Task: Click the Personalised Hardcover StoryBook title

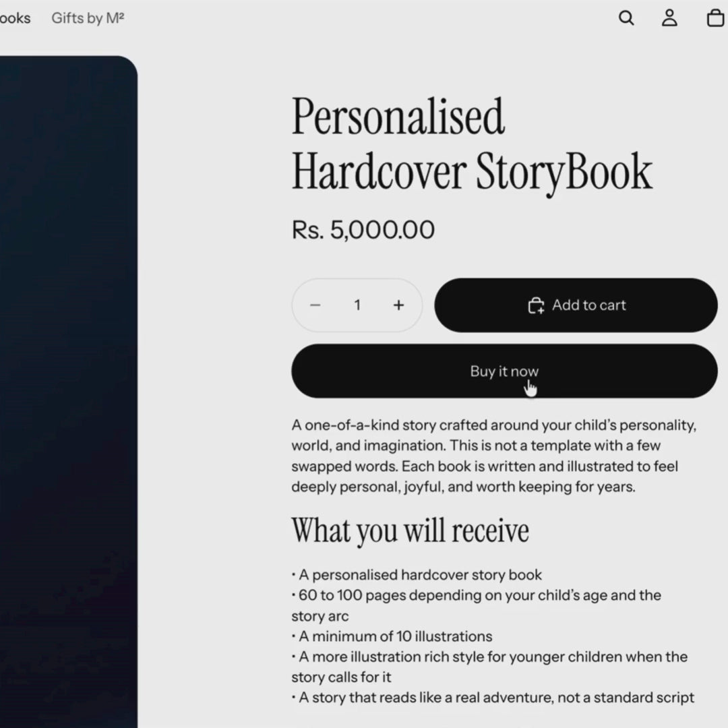Action: pyautogui.click(x=472, y=144)
